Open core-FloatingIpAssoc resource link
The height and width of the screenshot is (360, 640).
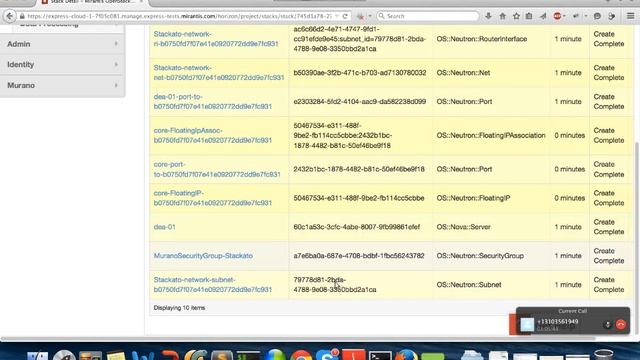pyautogui.click(x=213, y=136)
